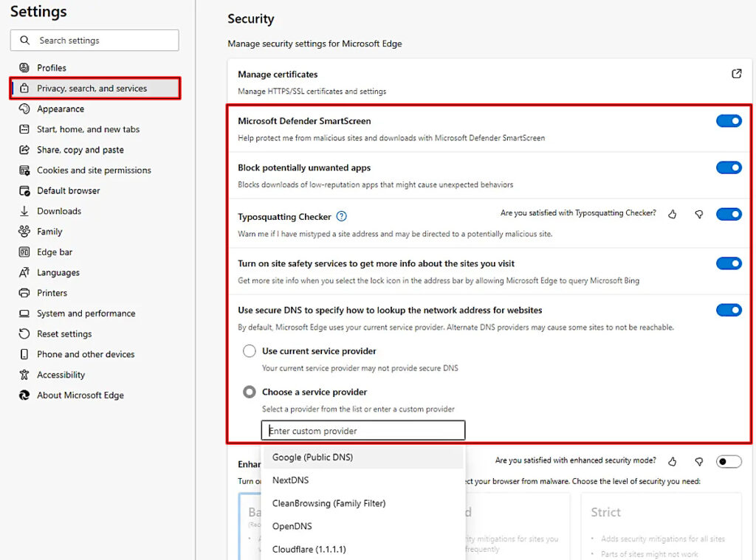Pick OpenDNS from provider list
Screen dimensions: 756x560
(x=362, y=526)
